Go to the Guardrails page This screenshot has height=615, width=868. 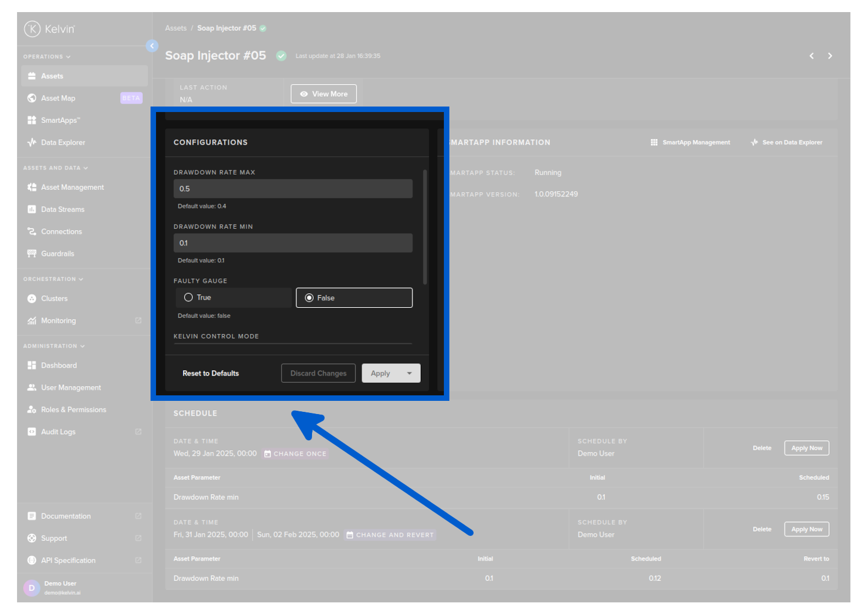coord(57,254)
